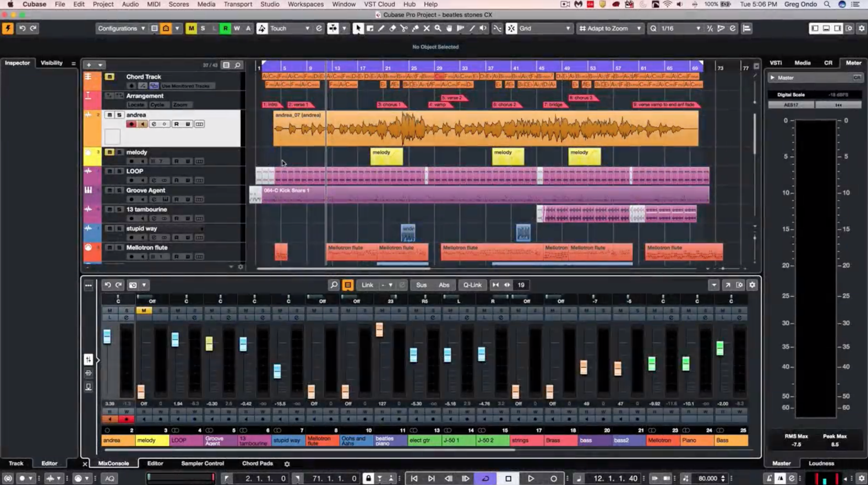Click the tempo 80.000 field
The image size is (868, 485).
[x=708, y=478]
